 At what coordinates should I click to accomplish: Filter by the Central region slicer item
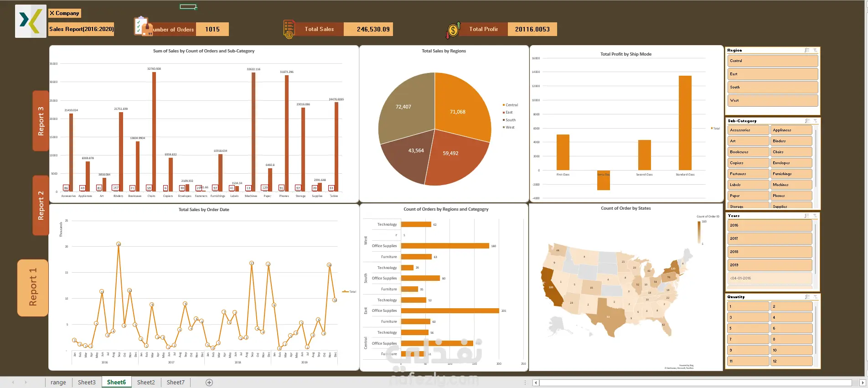click(x=773, y=61)
